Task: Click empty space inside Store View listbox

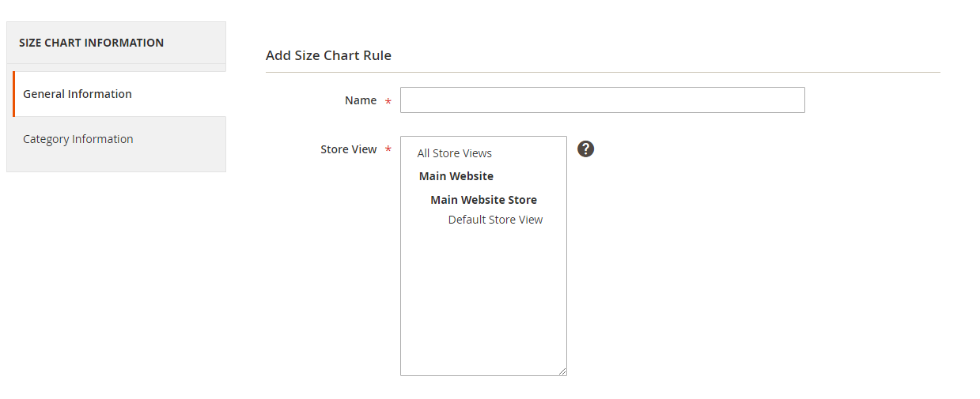Action: click(x=483, y=308)
